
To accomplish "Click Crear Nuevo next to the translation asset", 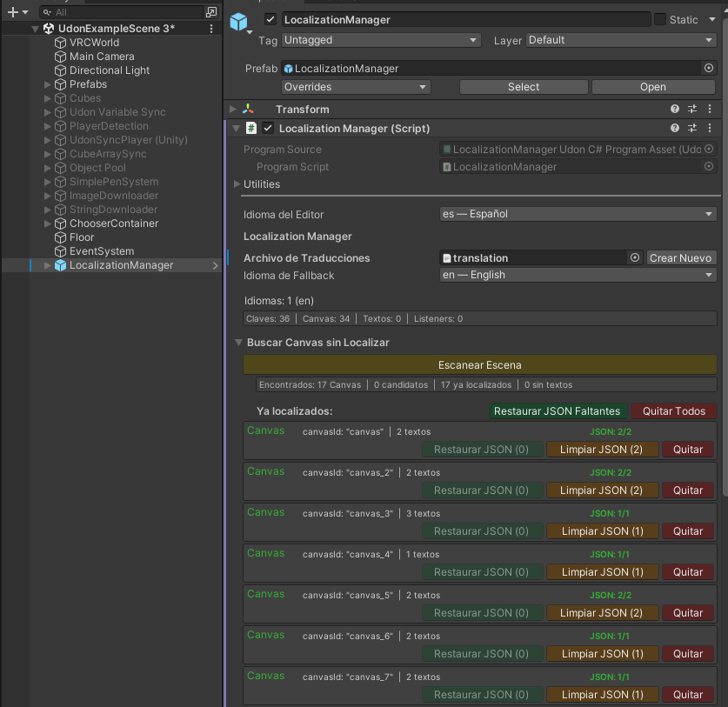I will click(681, 257).
